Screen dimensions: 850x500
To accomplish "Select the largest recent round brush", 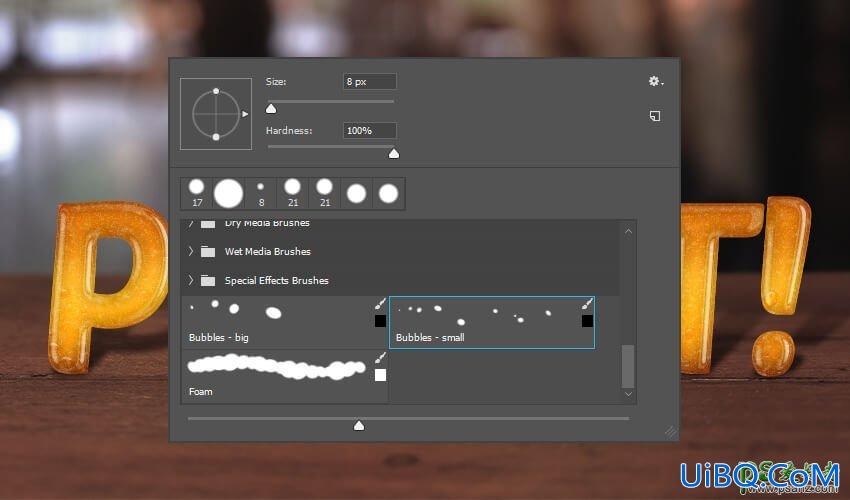I will 228,194.
